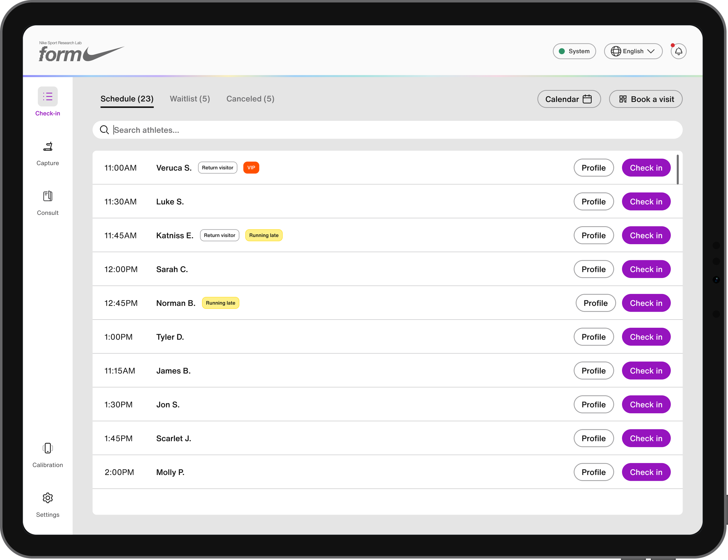Switch to the Canceled (5) tab
The height and width of the screenshot is (560, 728).
point(250,99)
